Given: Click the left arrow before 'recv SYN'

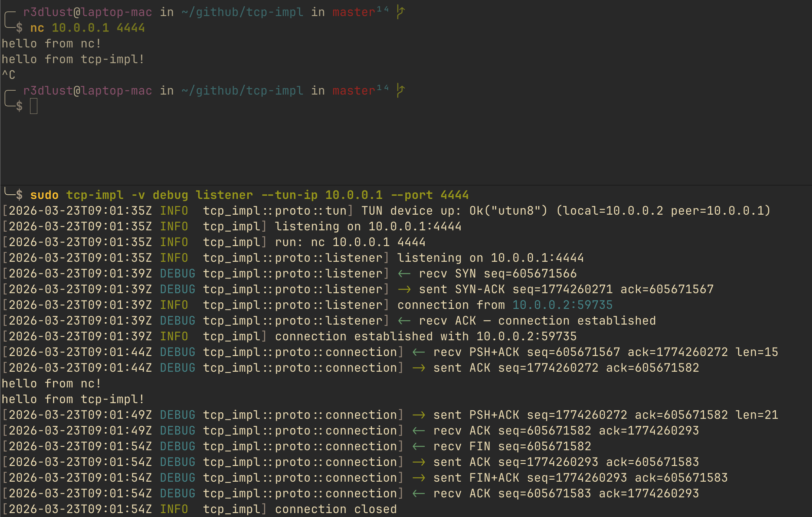Looking at the screenshot, I should (x=404, y=274).
